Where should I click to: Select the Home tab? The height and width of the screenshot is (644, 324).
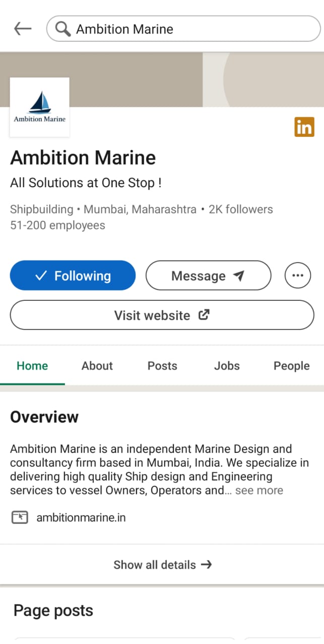[32, 366]
